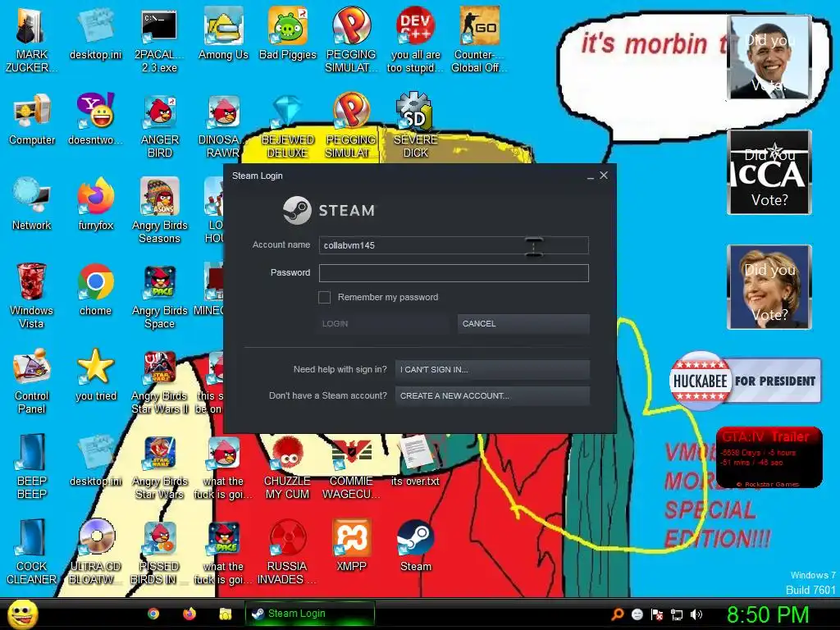Select the ULTRA CD BLOATW... icon

click(95, 553)
